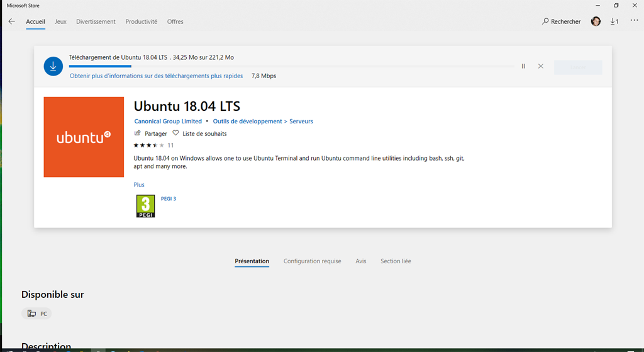This screenshot has height=352, width=644.
Task: Pause the Ubuntu download
Action: click(523, 66)
